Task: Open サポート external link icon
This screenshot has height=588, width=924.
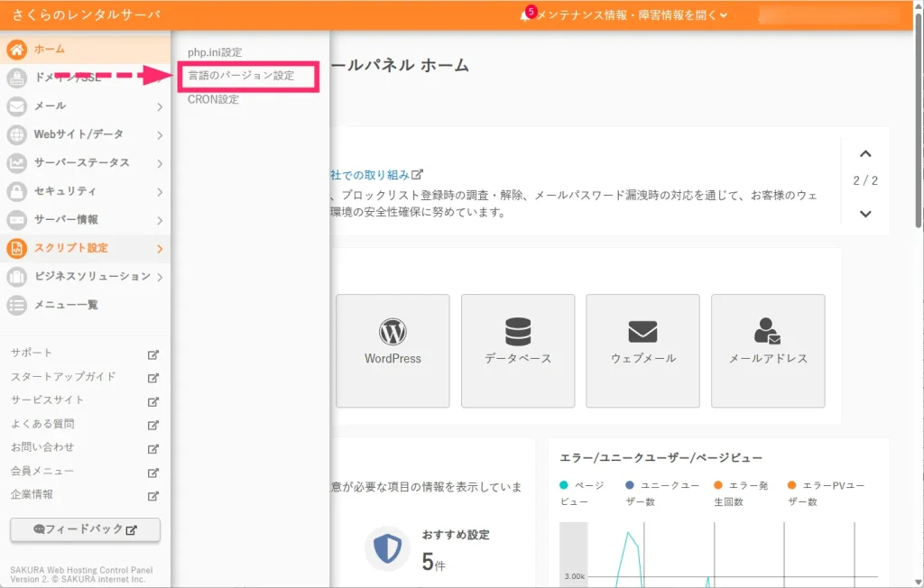Action: tap(153, 354)
